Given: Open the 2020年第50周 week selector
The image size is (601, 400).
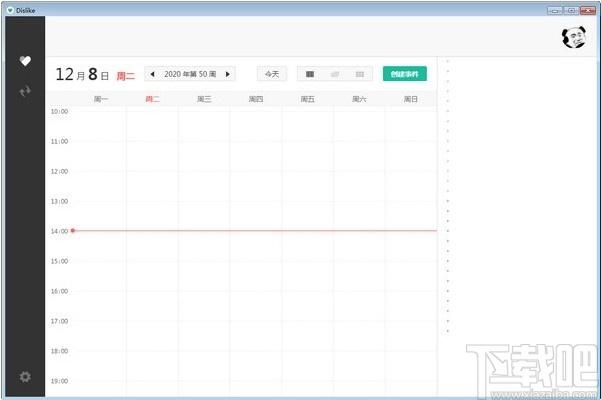Looking at the screenshot, I should (x=190, y=74).
